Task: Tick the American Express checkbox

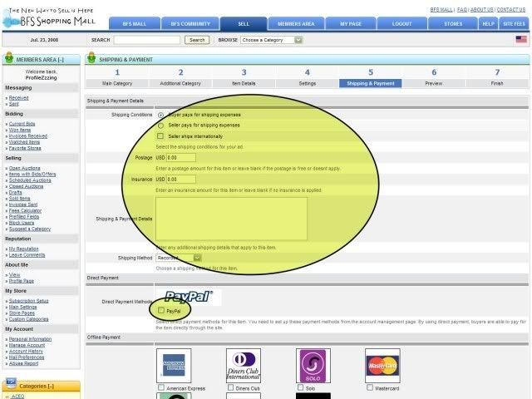Action: coord(161,387)
